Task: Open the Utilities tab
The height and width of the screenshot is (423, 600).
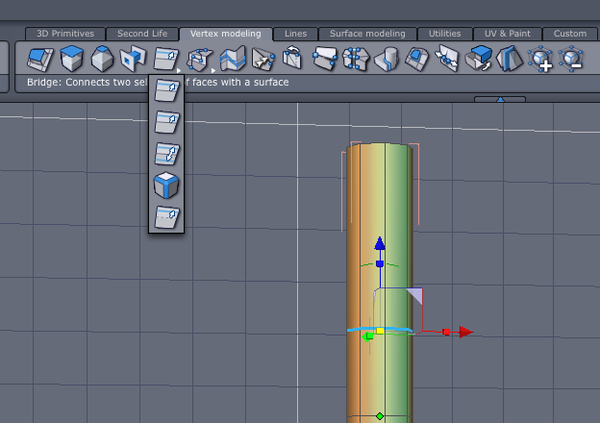Action: (445, 34)
